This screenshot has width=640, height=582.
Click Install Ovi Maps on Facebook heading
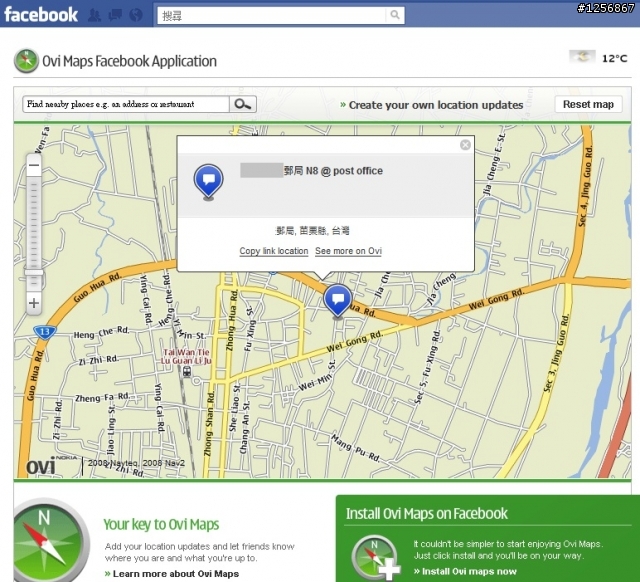tap(427, 513)
